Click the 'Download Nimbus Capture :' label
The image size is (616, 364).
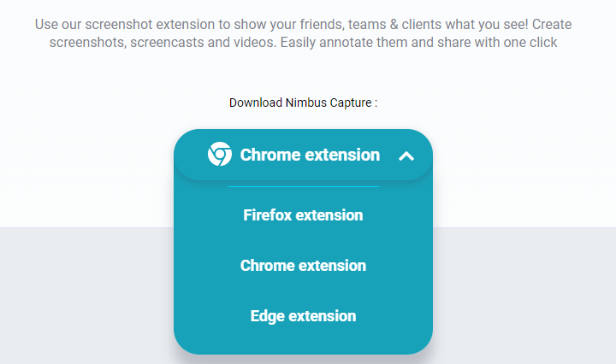click(303, 103)
